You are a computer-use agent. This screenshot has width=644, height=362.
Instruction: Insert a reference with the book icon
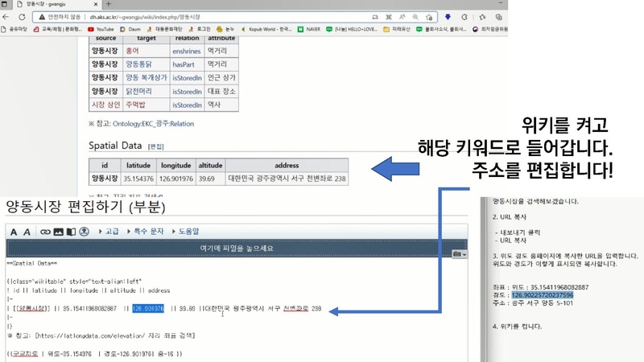pyautogui.click(x=71, y=232)
